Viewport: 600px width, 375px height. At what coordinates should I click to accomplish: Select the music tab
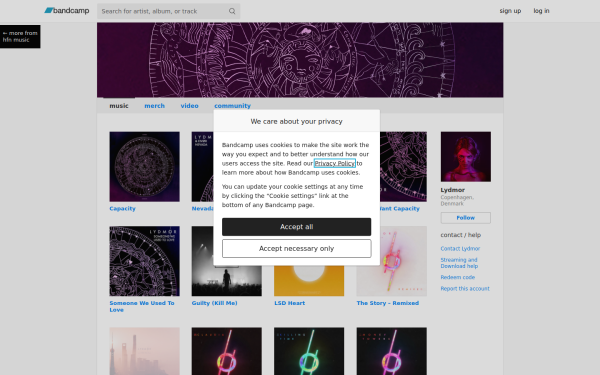coord(119,106)
